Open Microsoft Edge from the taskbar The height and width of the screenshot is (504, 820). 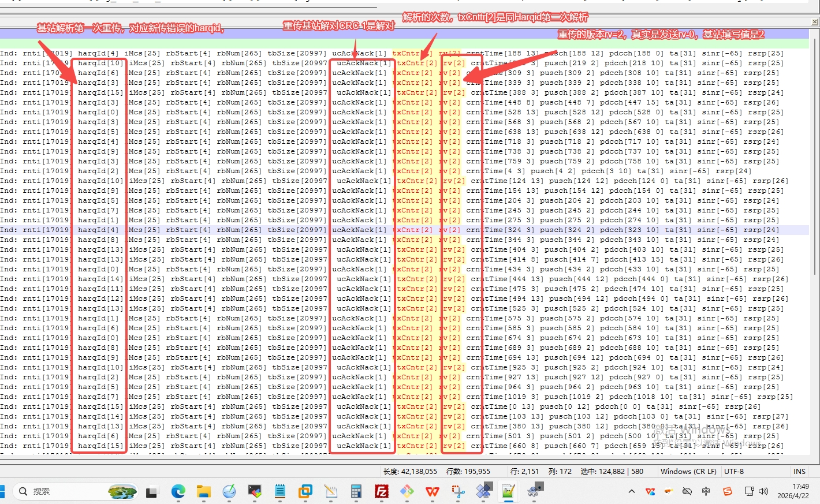pyautogui.click(x=178, y=491)
